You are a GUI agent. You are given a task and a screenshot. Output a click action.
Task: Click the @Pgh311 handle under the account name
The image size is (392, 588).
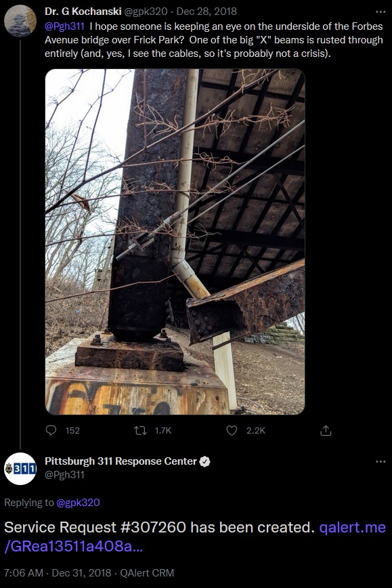click(64, 475)
